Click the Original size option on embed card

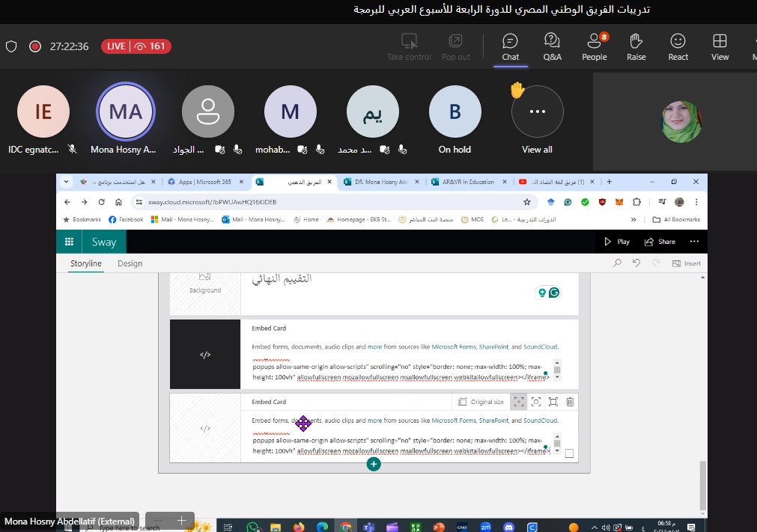pyautogui.click(x=481, y=402)
